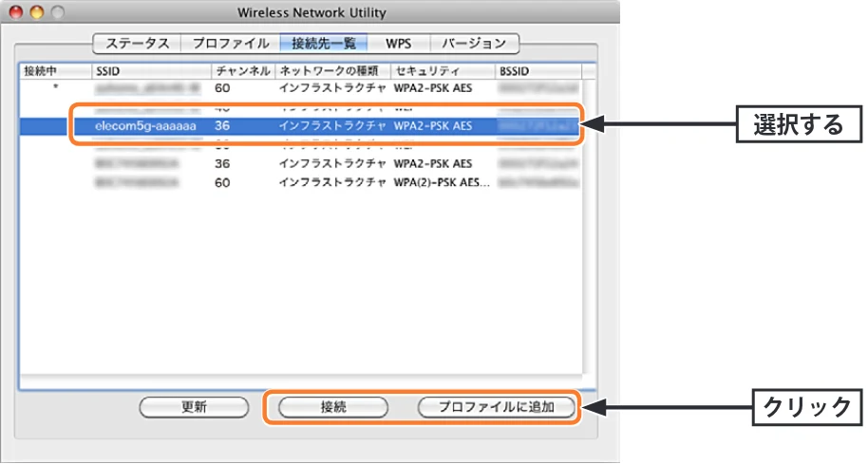
Task: Select the WPA(2)-PSK AES… network row
Action: (x=301, y=182)
